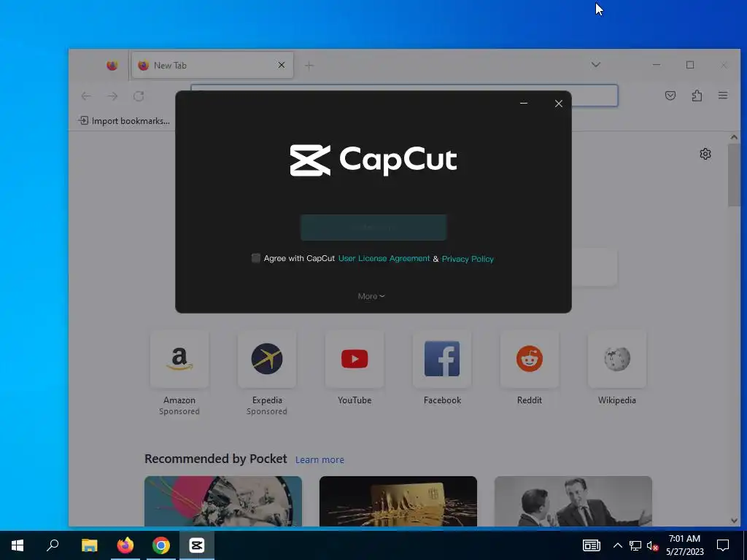Viewport: 747px width, 560px height.
Task: Open the Windows Start menu
Action: tap(18, 545)
